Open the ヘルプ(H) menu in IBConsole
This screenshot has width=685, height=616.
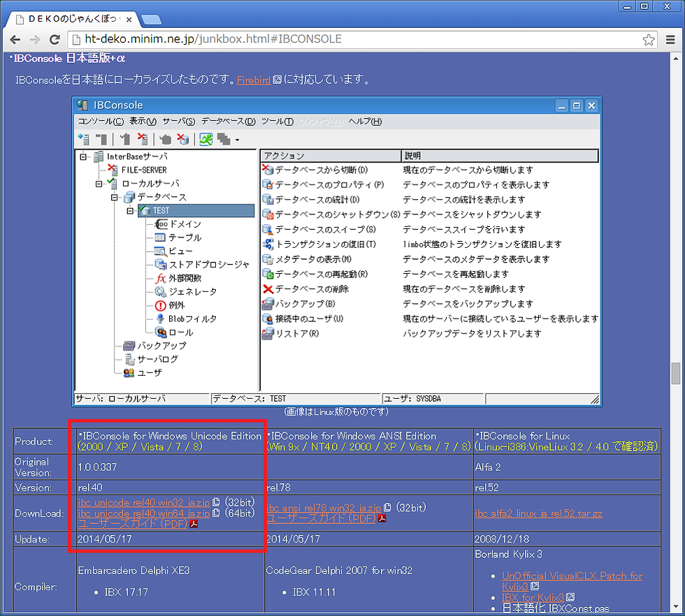(x=365, y=122)
